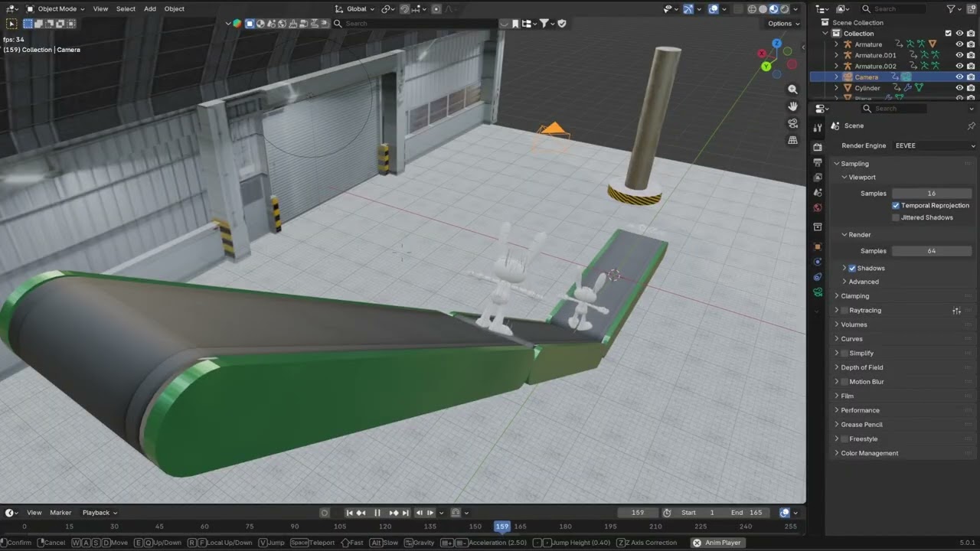Toggle snapping magnet icon
The height and width of the screenshot is (551, 980).
pyautogui.click(x=405, y=9)
